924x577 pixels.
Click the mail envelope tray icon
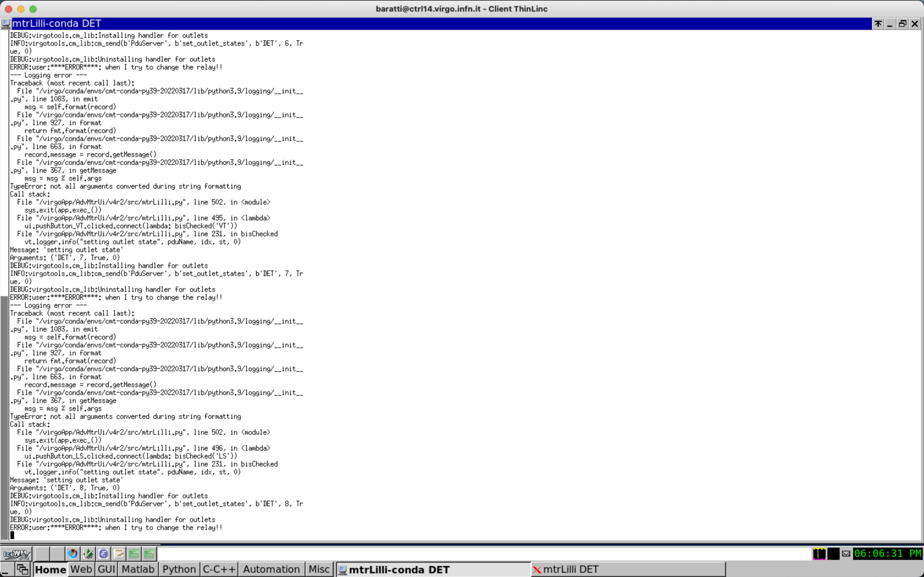click(x=846, y=554)
